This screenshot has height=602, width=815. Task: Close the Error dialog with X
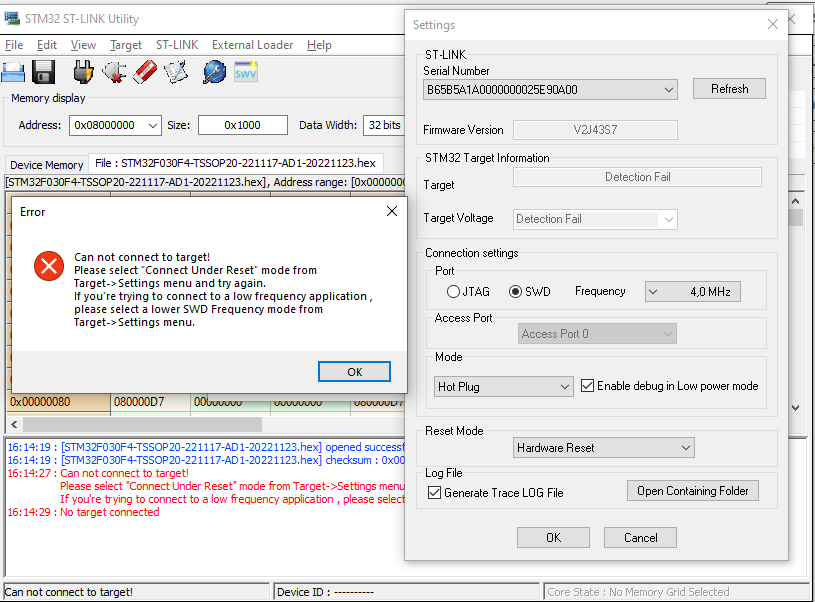pyautogui.click(x=392, y=211)
